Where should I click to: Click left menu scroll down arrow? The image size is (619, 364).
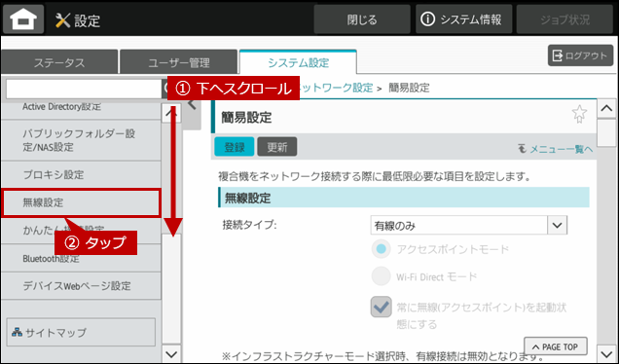pos(171,353)
